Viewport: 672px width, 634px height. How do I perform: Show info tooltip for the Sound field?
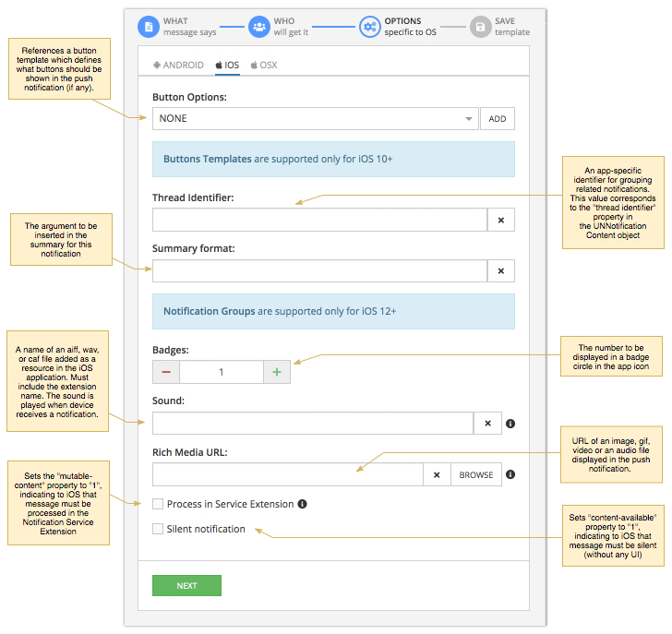pyautogui.click(x=510, y=424)
